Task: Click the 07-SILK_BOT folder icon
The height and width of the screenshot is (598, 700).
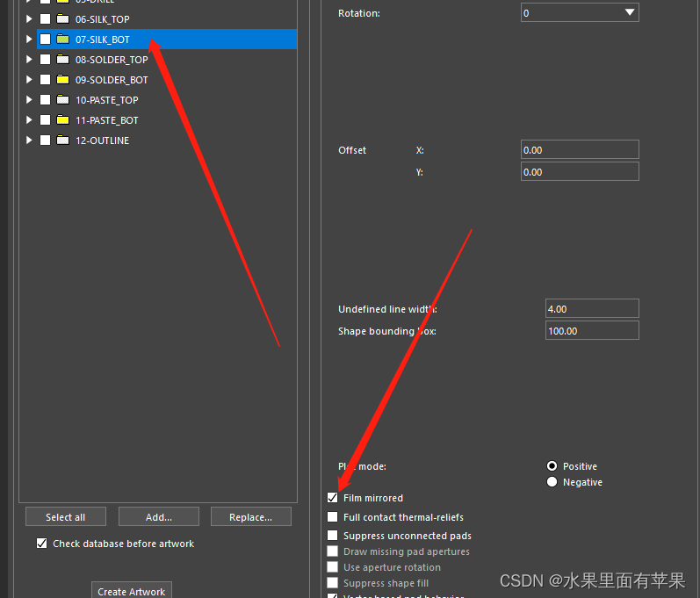Action: (62, 40)
